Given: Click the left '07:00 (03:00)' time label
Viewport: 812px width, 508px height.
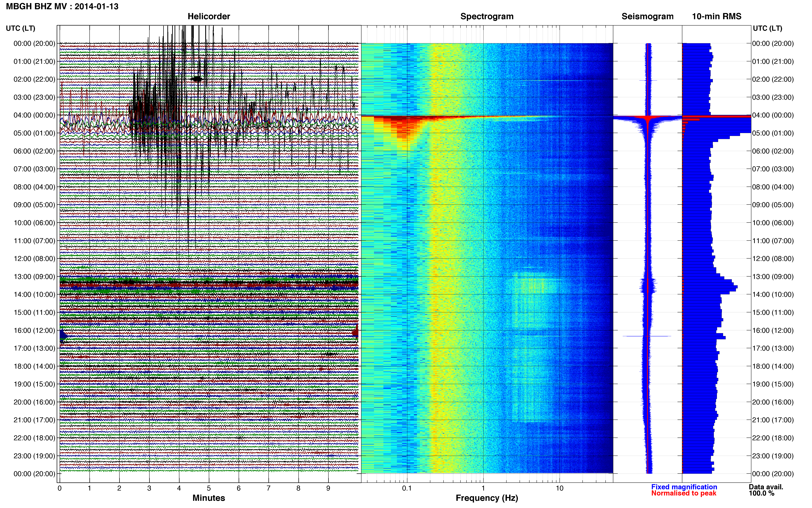Looking at the screenshot, I should coord(34,169).
